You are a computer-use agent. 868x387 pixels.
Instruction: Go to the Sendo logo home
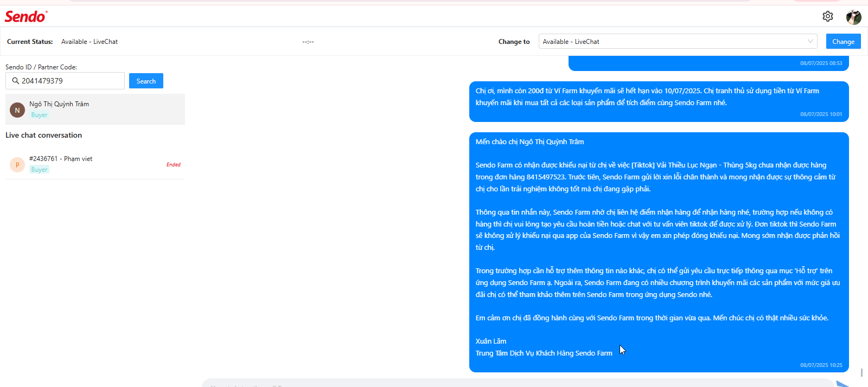tap(26, 16)
